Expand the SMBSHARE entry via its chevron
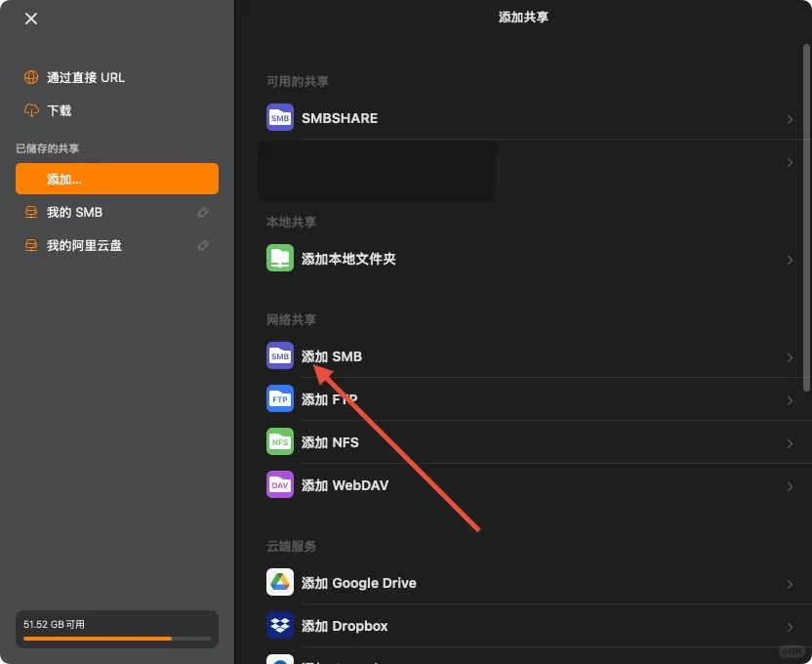Screen dimensions: 812x664 (791, 118)
